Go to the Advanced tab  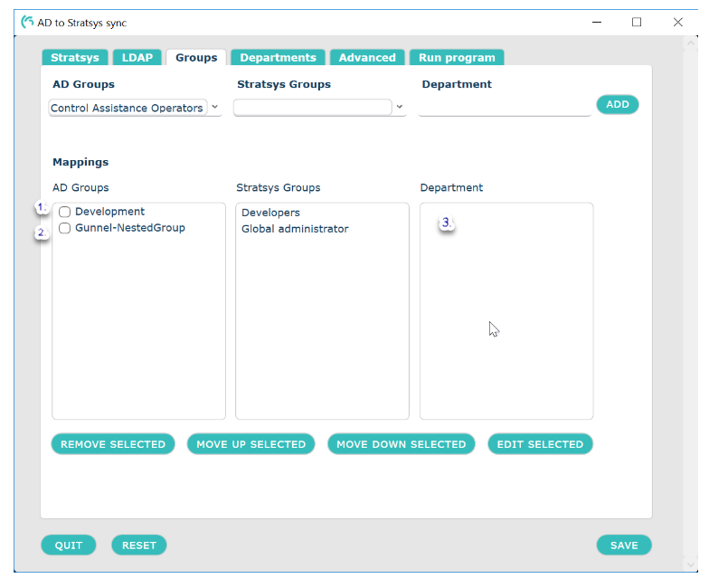point(367,58)
